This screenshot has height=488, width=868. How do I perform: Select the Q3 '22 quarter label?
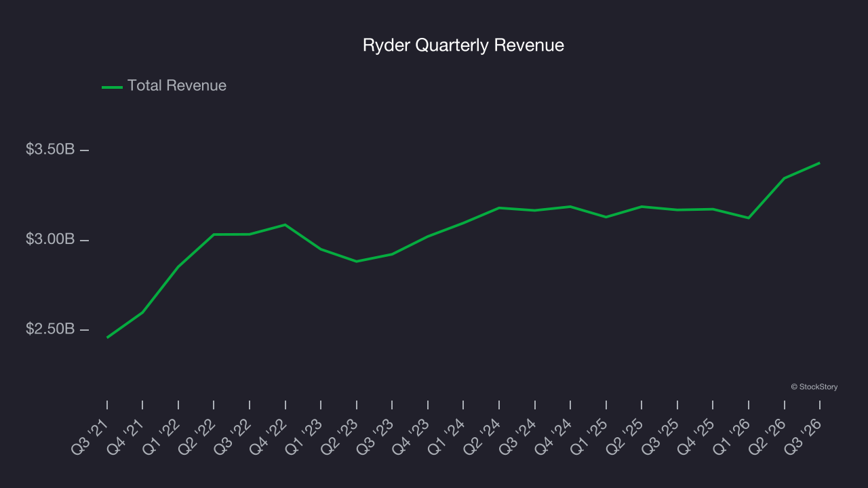[232, 436]
